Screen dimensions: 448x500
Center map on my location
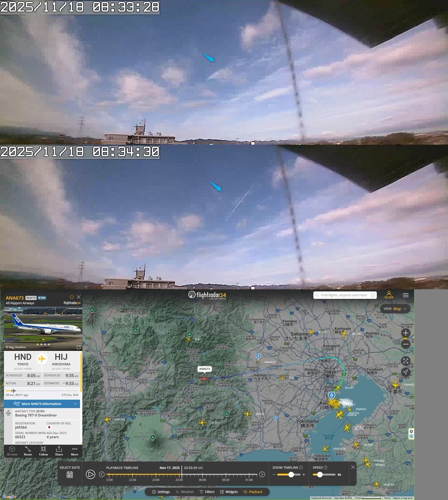[x=405, y=372]
